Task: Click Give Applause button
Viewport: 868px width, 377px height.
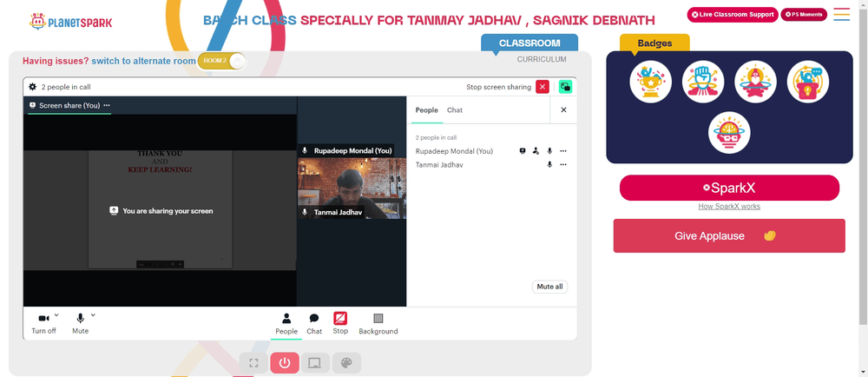Action: click(x=729, y=235)
